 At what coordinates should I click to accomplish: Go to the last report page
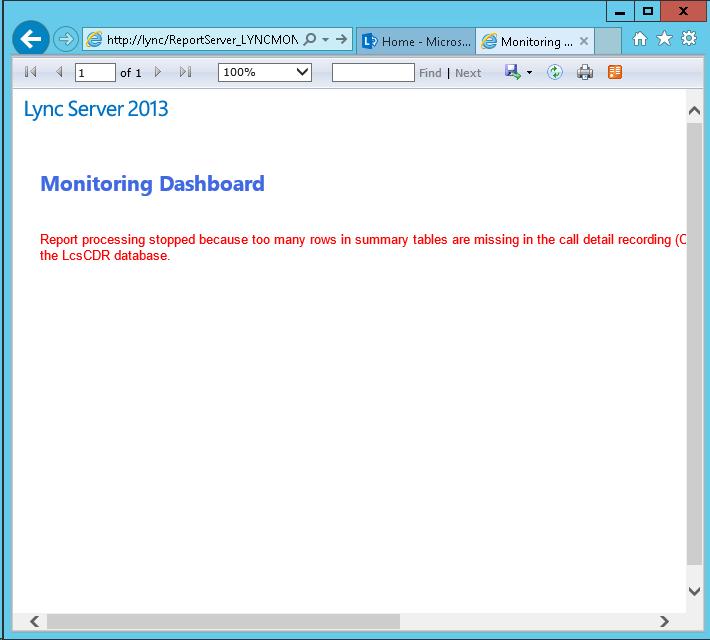click(185, 72)
